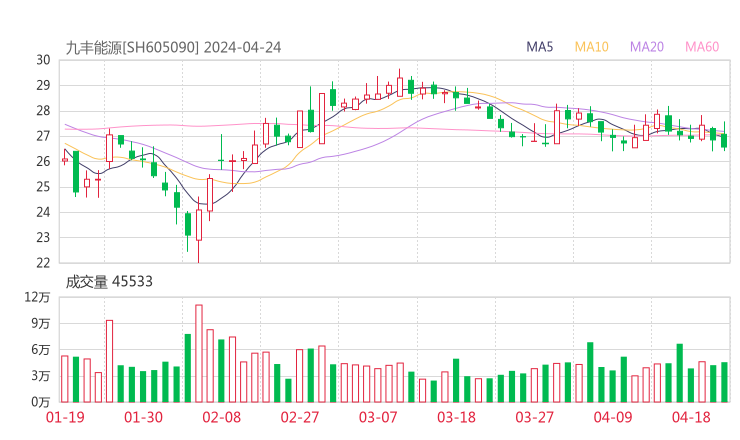Click the chart title 九丰能源[SH605090] 2024-04-24
Viewport: 740px width, 440px height.
coord(173,48)
